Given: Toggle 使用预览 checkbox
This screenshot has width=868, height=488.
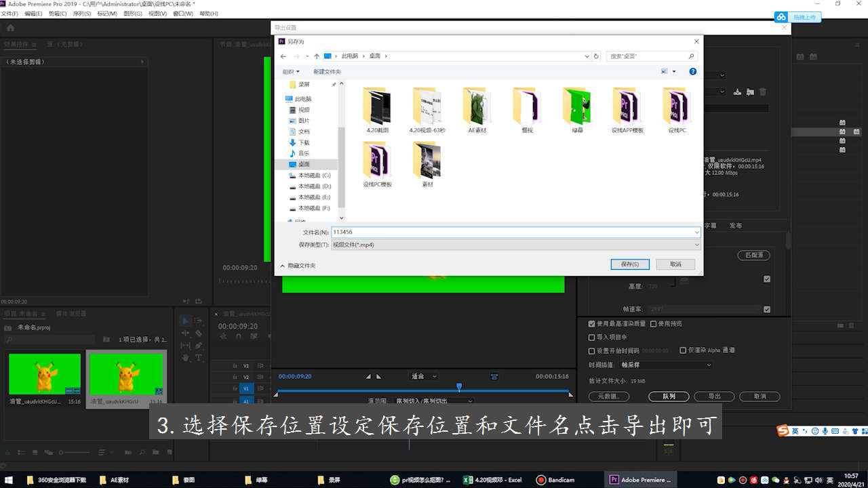Looking at the screenshot, I should point(654,324).
